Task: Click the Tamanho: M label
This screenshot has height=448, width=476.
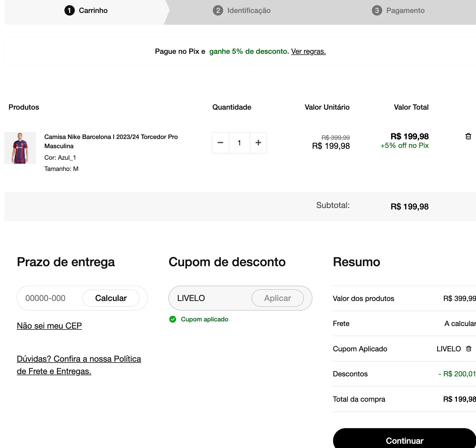Action: [61, 169]
